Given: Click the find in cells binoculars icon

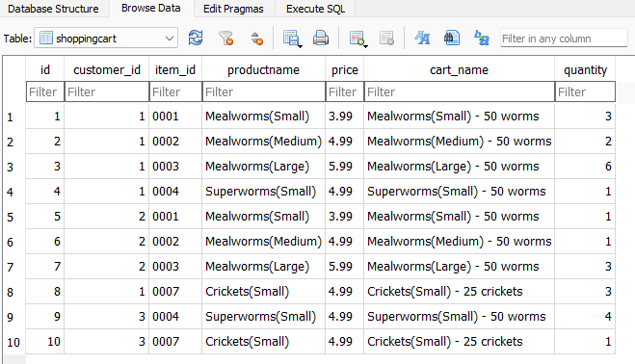Looking at the screenshot, I should (x=452, y=39).
